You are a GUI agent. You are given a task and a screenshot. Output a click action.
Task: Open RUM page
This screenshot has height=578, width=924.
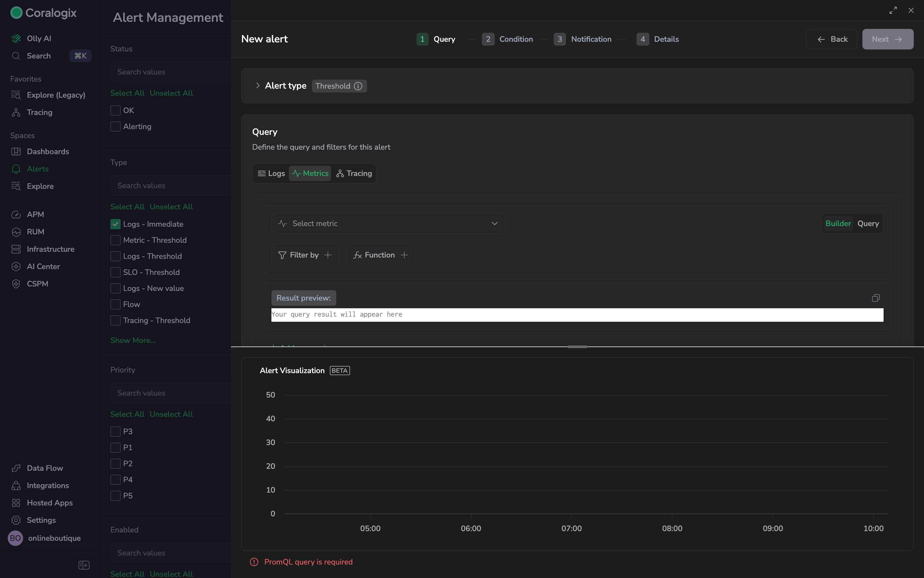[35, 232]
